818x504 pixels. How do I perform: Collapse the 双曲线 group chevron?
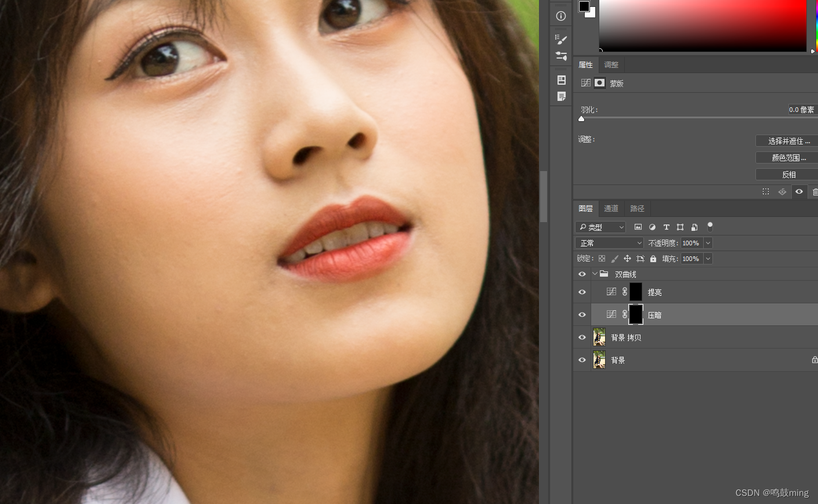pyautogui.click(x=595, y=274)
